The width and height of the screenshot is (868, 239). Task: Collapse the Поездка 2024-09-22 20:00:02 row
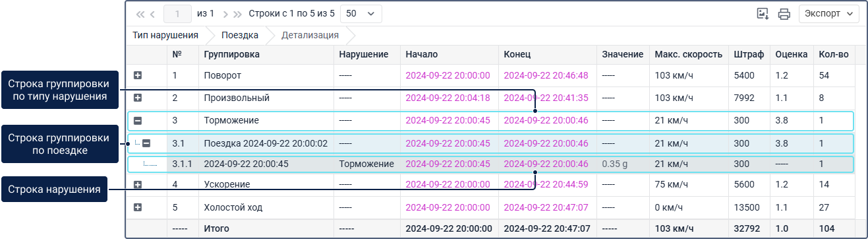[x=147, y=143]
